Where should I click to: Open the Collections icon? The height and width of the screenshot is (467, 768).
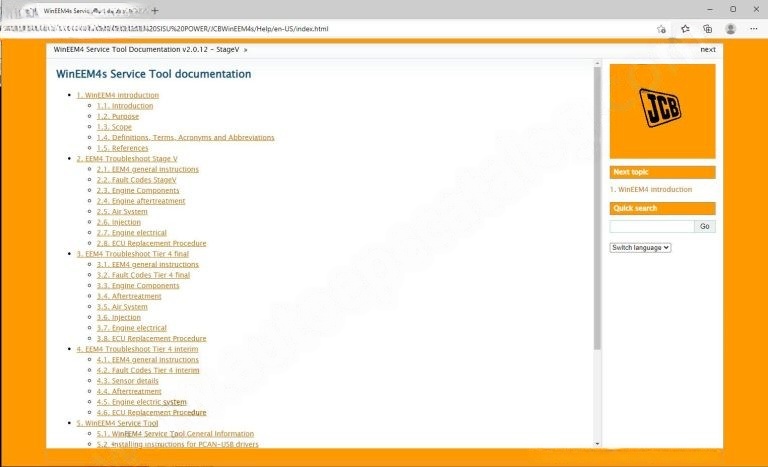(708, 29)
